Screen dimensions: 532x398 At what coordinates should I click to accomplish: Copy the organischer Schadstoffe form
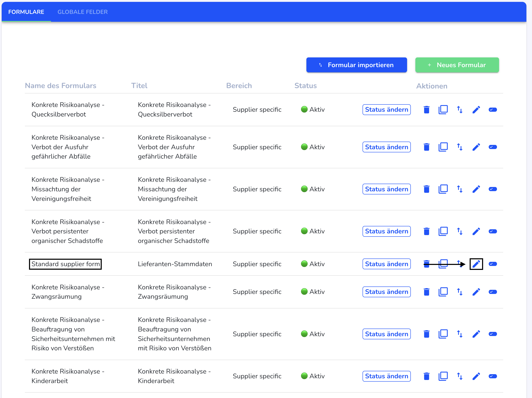pos(443,231)
